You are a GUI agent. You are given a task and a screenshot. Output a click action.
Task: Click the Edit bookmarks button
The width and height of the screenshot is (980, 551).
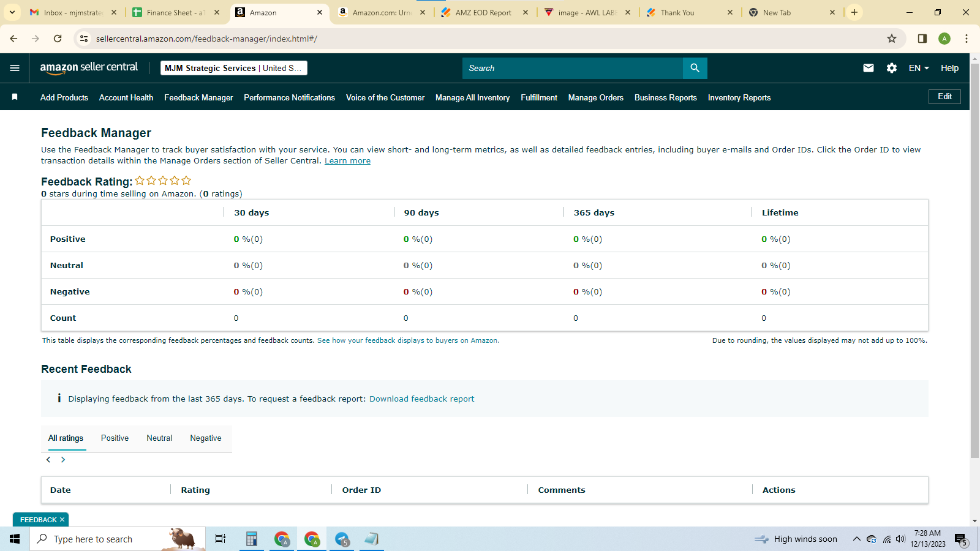click(x=945, y=97)
